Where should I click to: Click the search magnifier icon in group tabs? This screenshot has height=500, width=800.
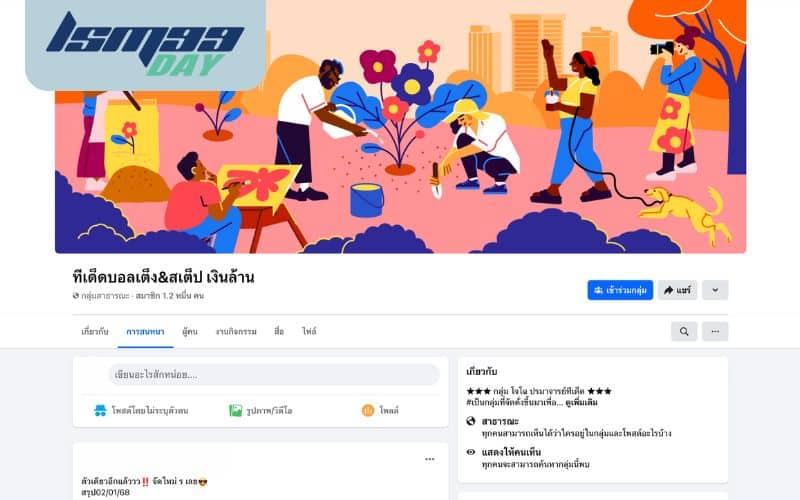coord(684,332)
